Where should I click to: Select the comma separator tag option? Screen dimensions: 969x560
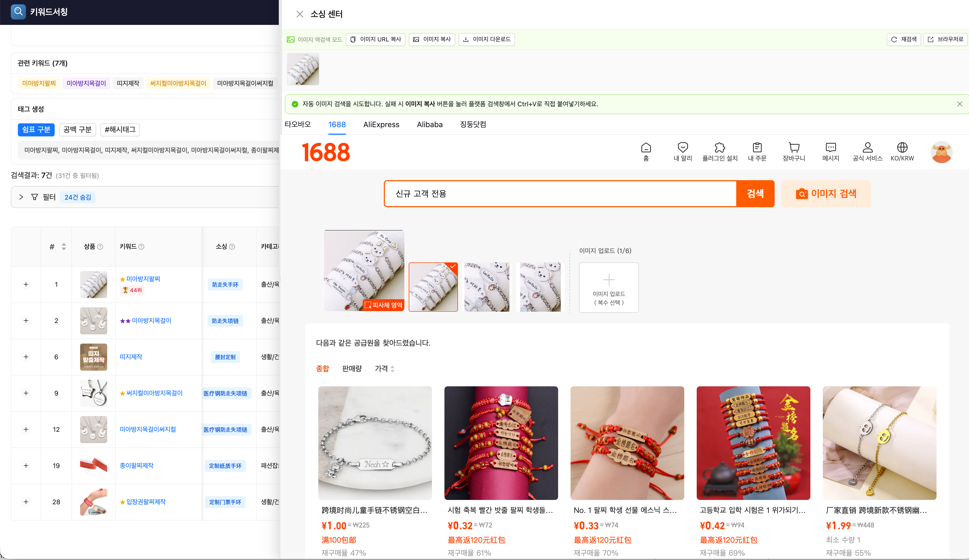tap(36, 130)
